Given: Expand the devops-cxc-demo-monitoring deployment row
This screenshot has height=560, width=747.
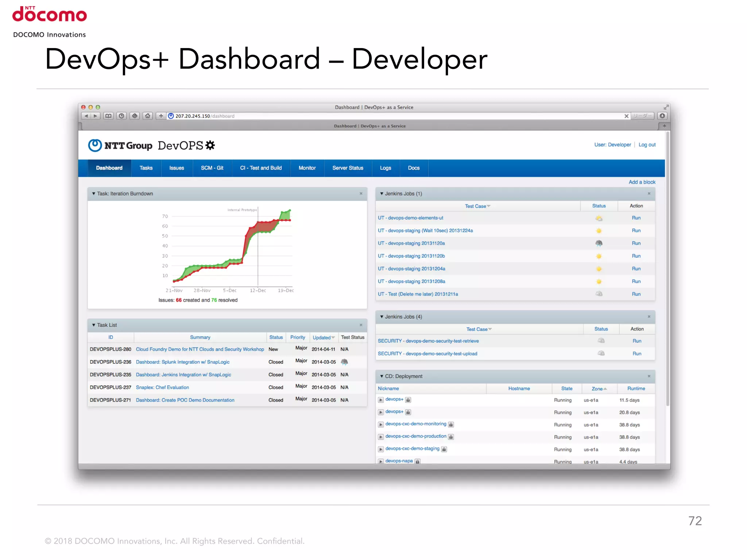Looking at the screenshot, I should pyautogui.click(x=381, y=424).
